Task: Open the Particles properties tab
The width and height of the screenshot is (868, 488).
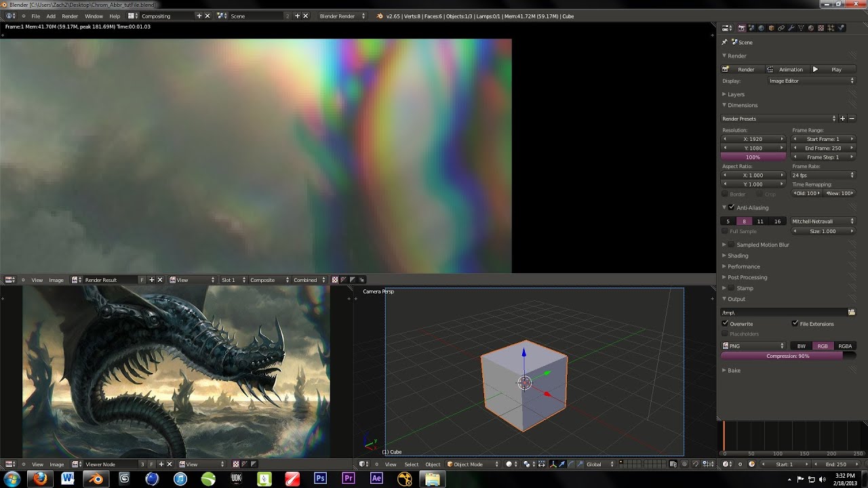Action: coord(831,28)
